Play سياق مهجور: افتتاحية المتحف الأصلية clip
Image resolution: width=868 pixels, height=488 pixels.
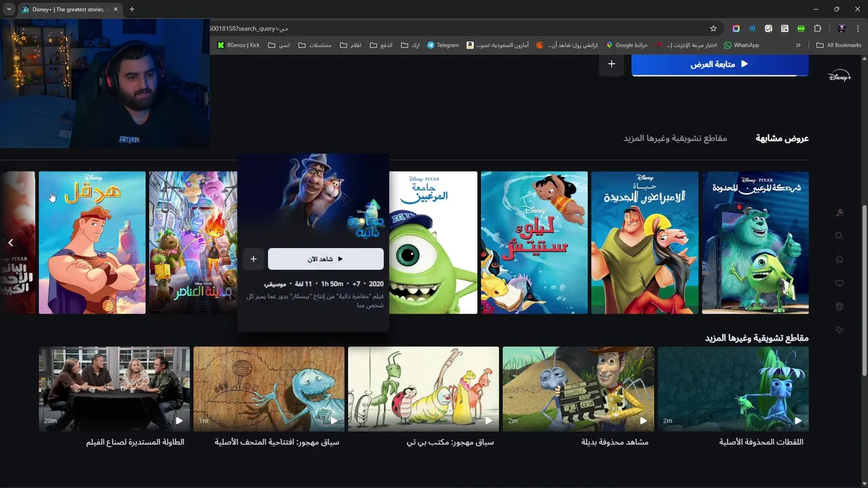269,389
